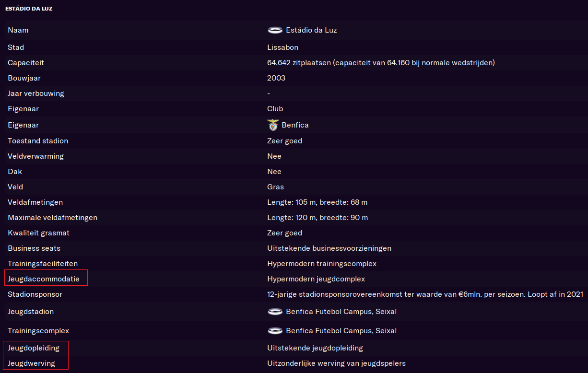Click the Estádio da Luz panel header
This screenshot has height=373, width=588.
(29, 9)
